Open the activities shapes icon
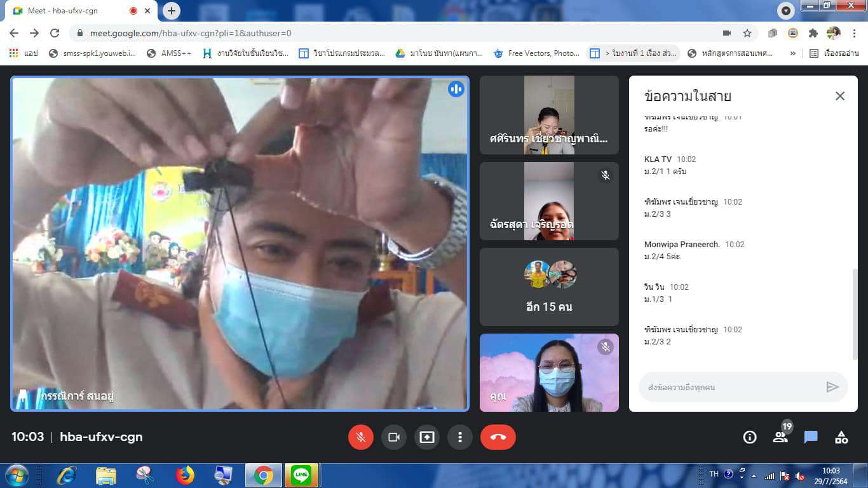 (x=841, y=437)
